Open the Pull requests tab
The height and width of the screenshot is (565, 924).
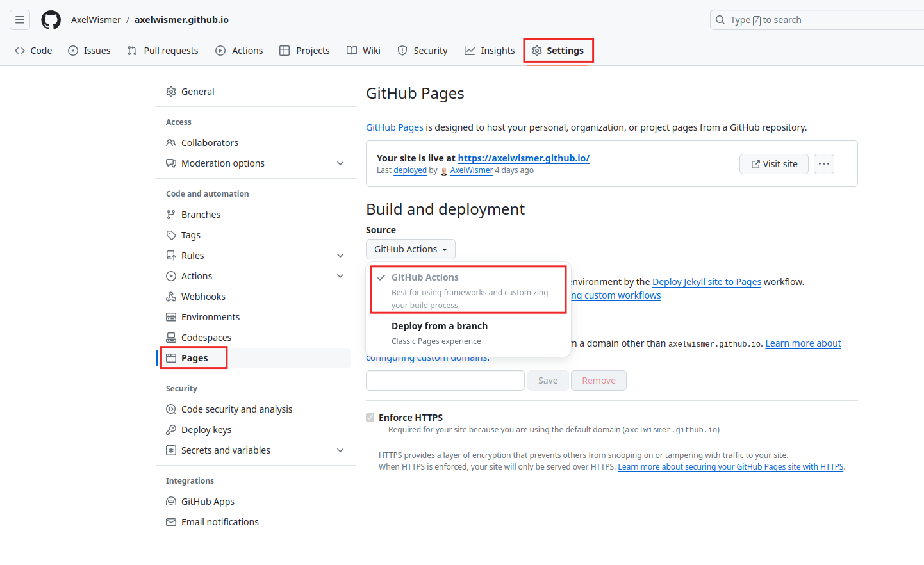(x=163, y=51)
